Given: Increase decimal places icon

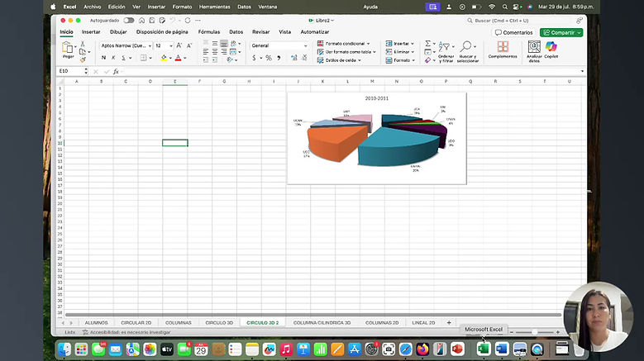Looking at the screenshot, I should 293,59.
